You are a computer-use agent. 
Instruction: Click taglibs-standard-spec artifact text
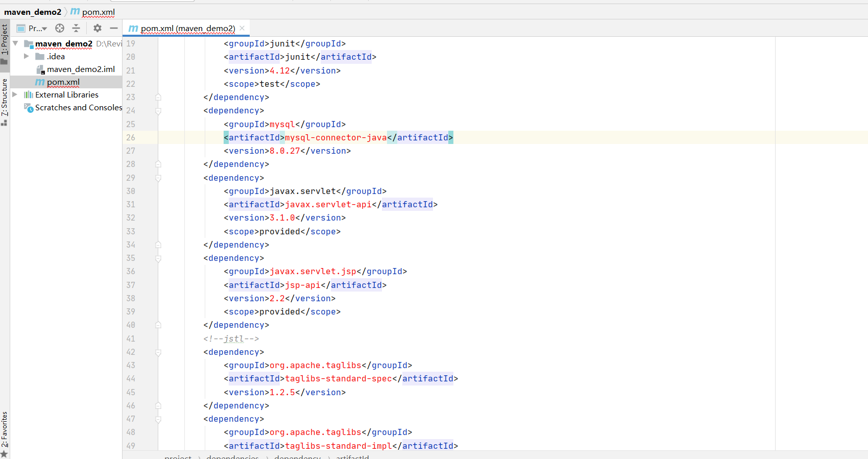click(x=339, y=378)
